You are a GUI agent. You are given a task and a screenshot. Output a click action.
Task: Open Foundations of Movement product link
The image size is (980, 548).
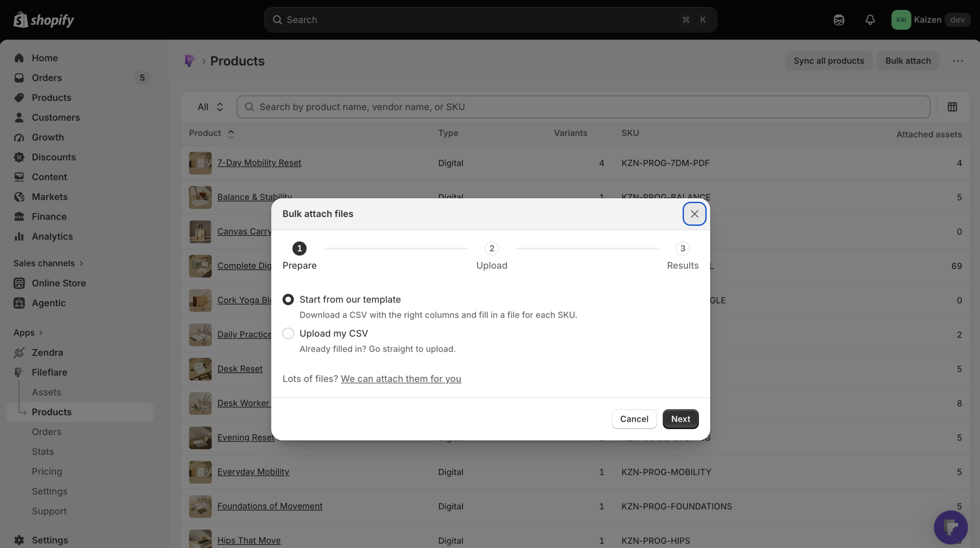point(270,506)
